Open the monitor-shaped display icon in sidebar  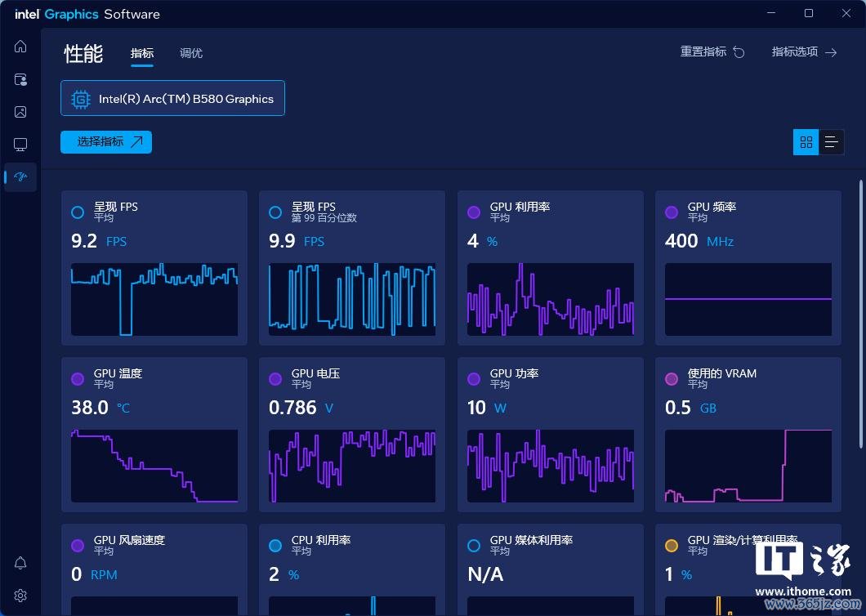pos(20,145)
